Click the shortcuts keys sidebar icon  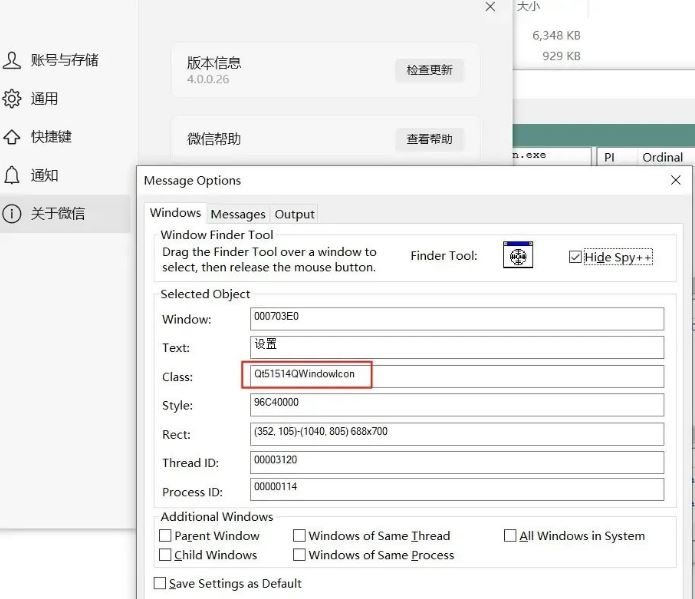click(x=12, y=137)
